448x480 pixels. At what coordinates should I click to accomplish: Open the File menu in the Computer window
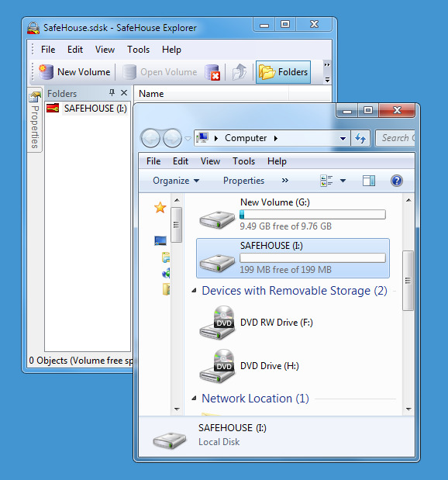coord(153,161)
